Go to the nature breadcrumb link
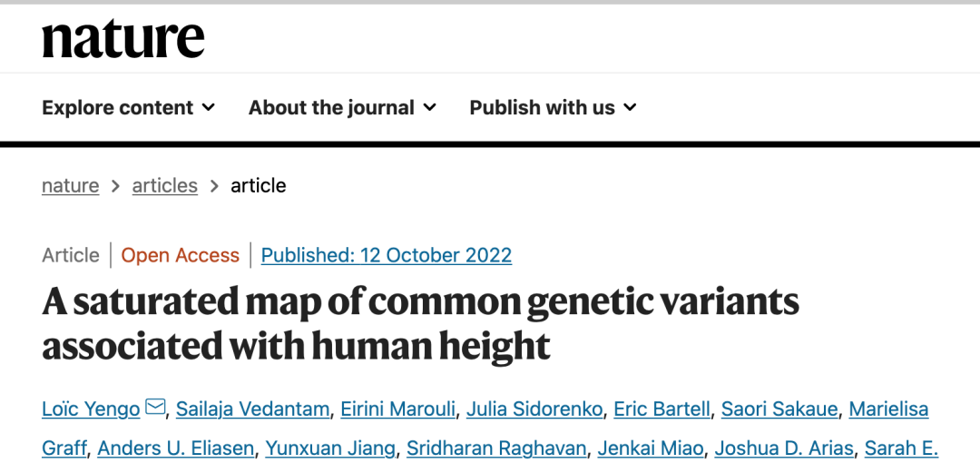The height and width of the screenshot is (463, 980). [x=70, y=186]
